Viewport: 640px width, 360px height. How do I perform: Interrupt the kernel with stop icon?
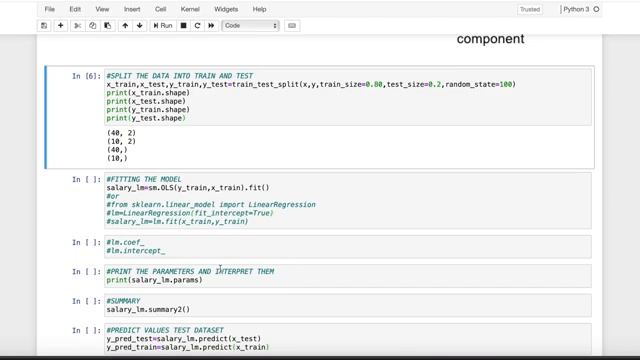coord(184,26)
